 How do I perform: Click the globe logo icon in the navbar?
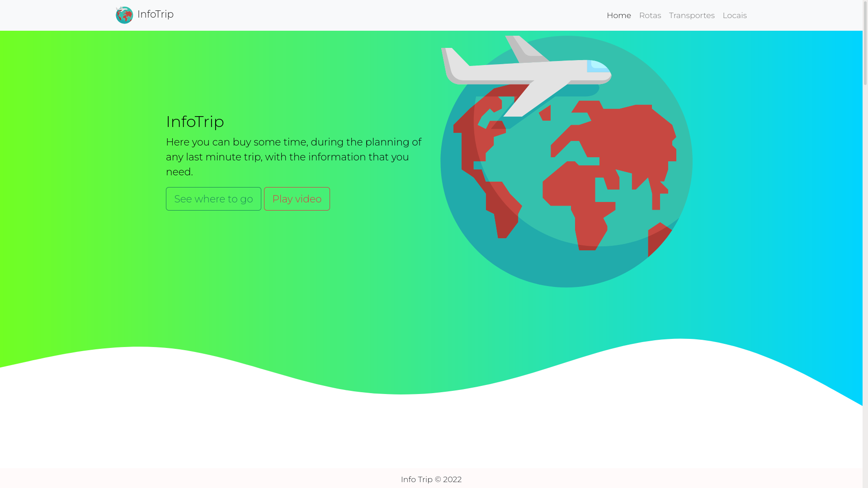(124, 15)
